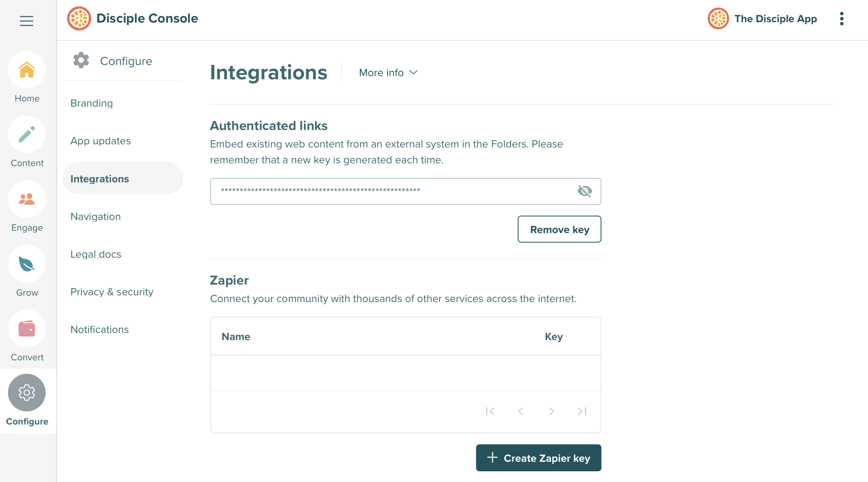Open the three-dot overflow menu

click(841, 18)
